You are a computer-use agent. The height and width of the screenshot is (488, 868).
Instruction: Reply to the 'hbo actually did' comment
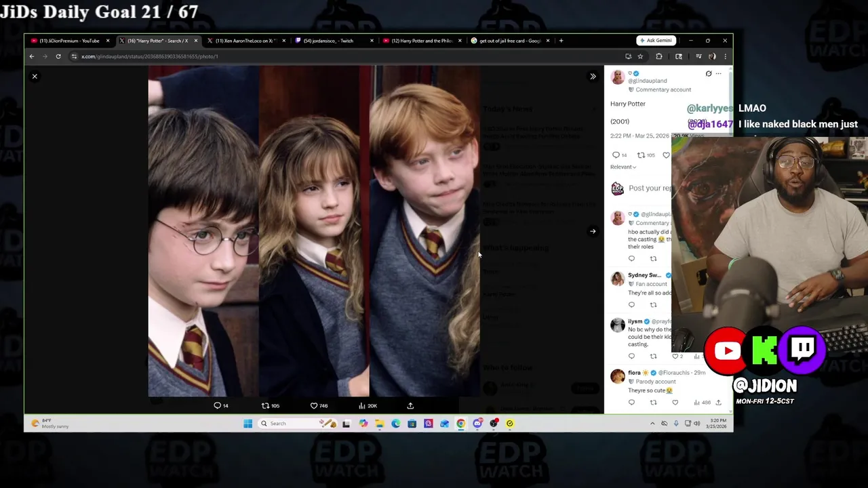pos(631,259)
